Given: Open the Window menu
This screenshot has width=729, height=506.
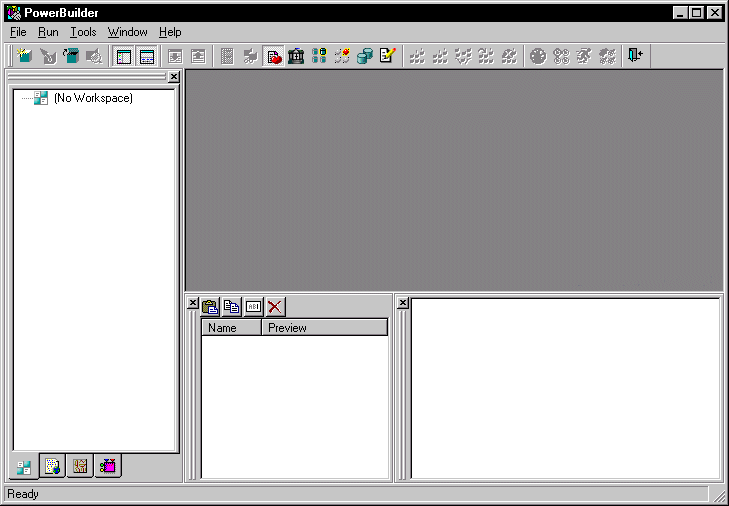Looking at the screenshot, I should [x=127, y=32].
